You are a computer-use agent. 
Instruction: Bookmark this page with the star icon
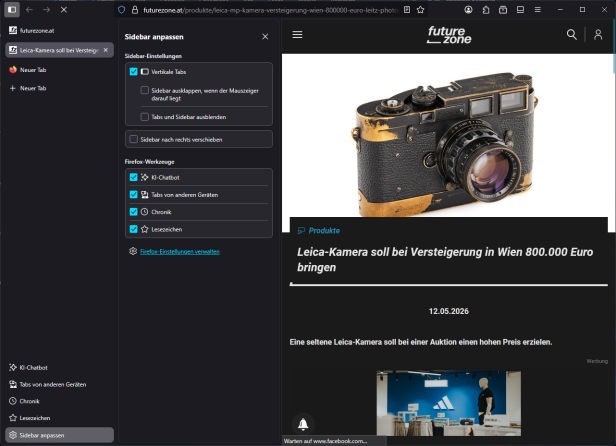420,10
